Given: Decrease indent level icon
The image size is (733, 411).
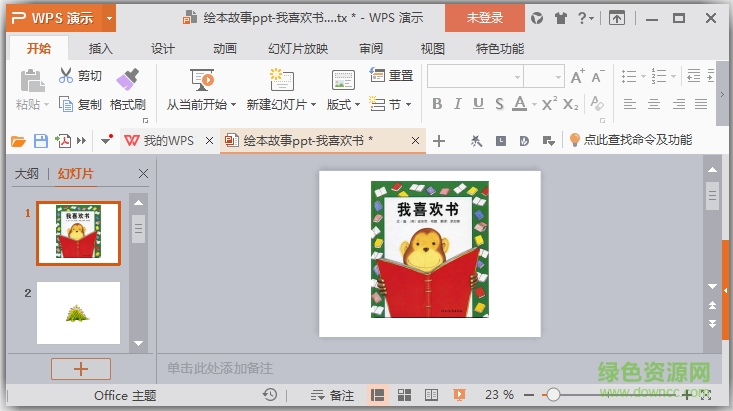Looking at the screenshot, I should click(x=693, y=76).
